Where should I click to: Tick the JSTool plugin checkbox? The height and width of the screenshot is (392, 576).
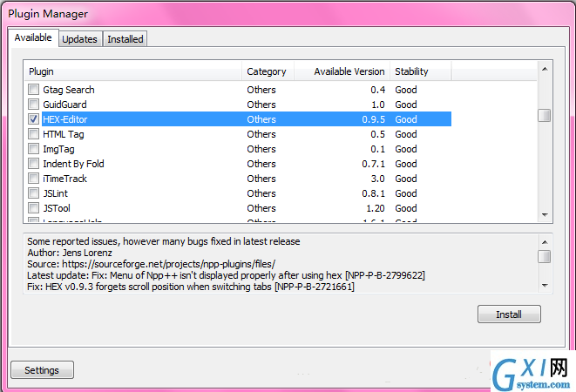tap(33, 208)
